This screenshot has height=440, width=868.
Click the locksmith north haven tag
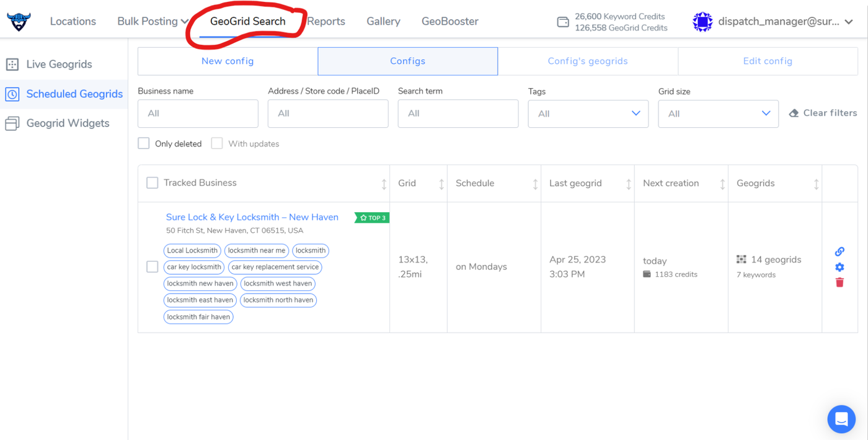pyautogui.click(x=278, y=300)
